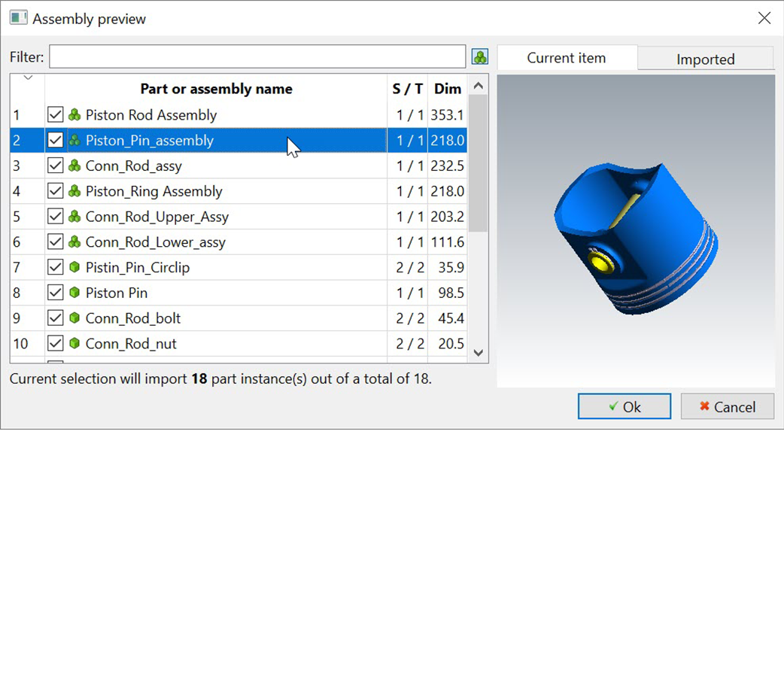Click the Cancel button
This screenshot has width=784, height=696.
click(727, 406)
